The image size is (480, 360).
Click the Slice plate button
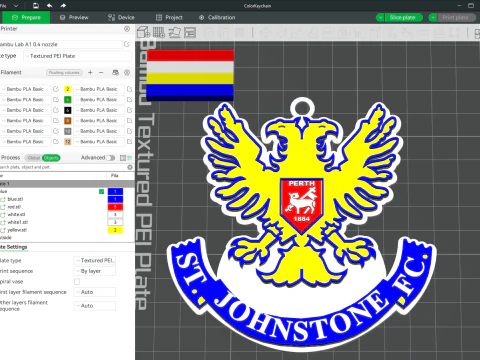[404, 18]
